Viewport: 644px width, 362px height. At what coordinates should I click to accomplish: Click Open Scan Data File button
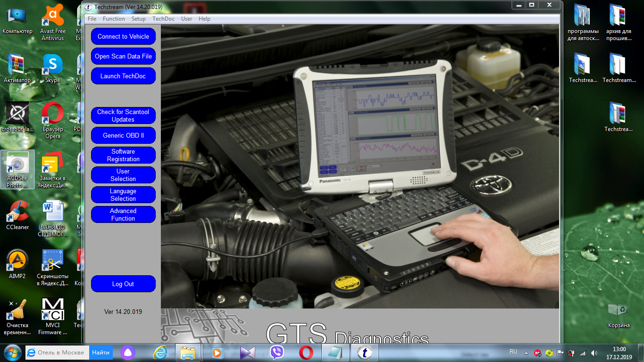coord(123,56)
